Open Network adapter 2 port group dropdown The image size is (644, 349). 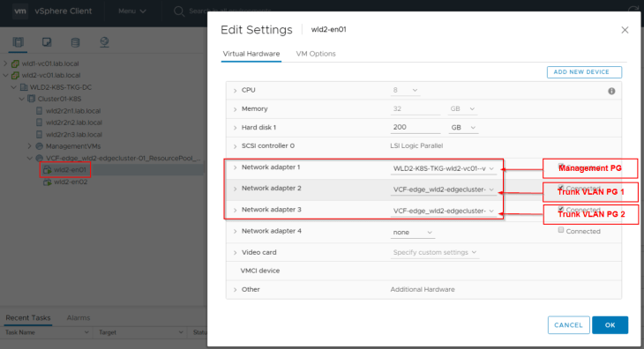[x=444, y=189]
